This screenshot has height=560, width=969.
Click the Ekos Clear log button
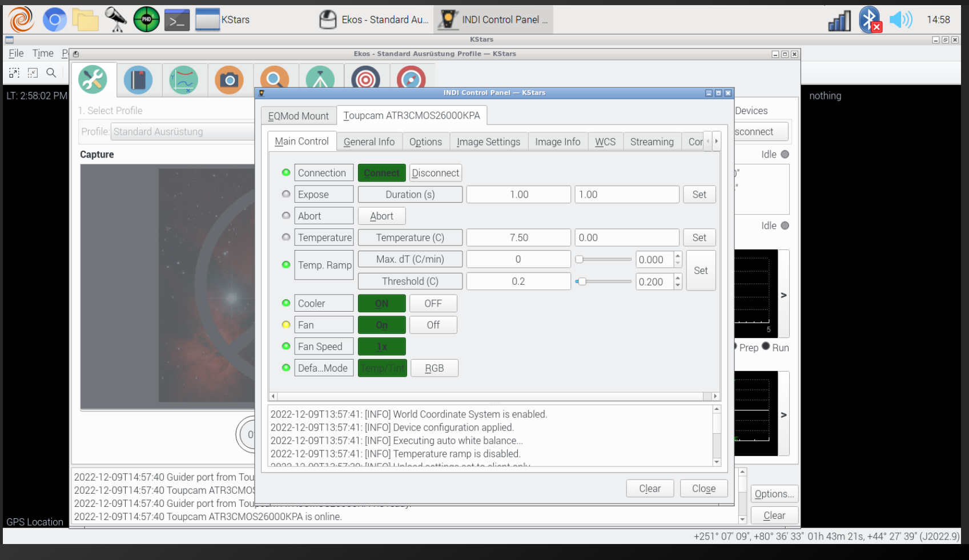pyautogui.click(x=774, y=515)
